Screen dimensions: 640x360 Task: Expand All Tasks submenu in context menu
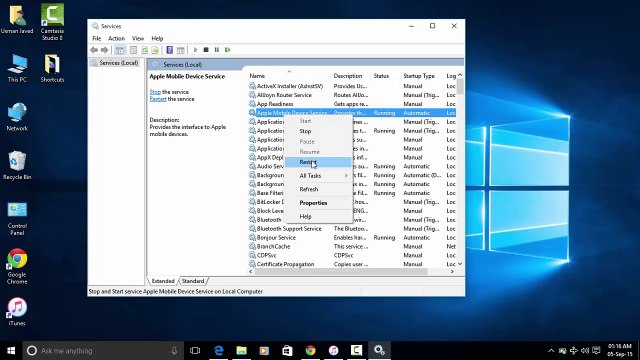pos(318,176)
